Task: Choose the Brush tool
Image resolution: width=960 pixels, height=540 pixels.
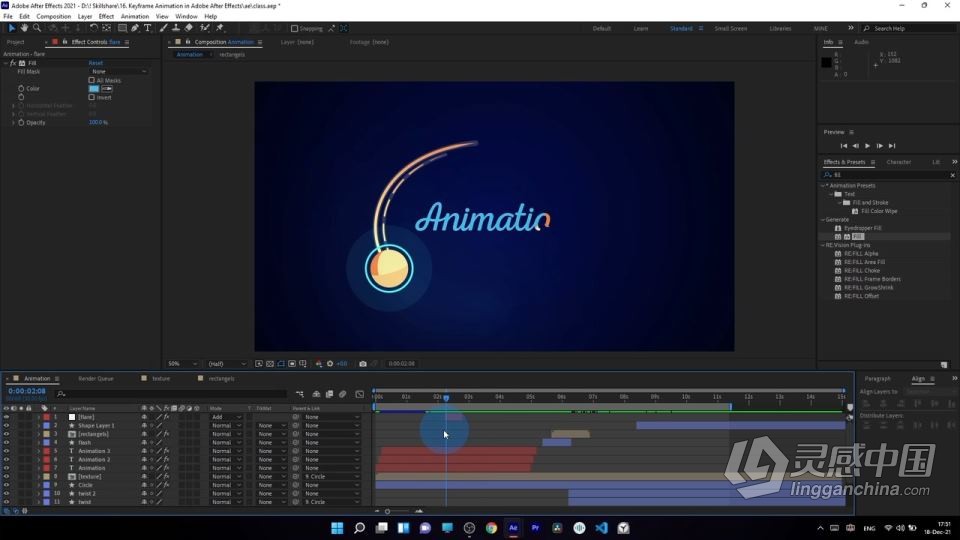Action: (x=163, y=28)
